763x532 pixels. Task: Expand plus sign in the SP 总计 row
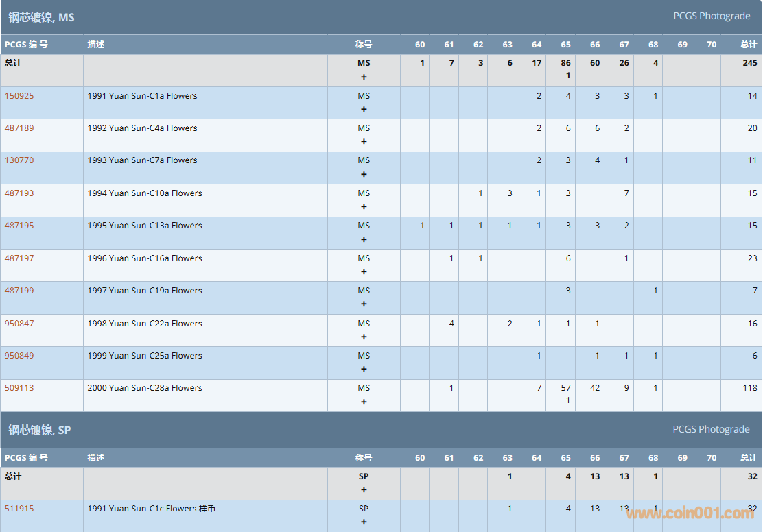pos(364,489)
